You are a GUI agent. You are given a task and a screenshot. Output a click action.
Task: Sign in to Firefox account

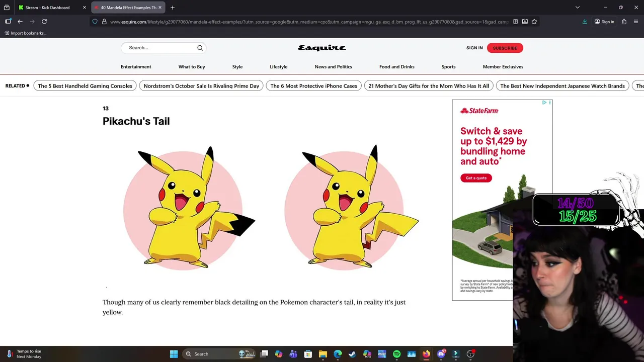pos(604,22)
